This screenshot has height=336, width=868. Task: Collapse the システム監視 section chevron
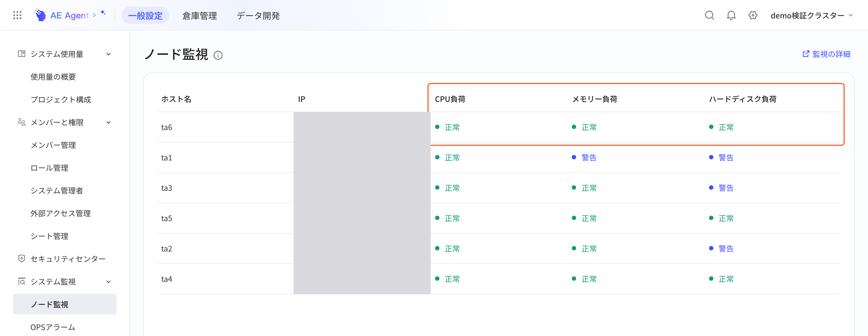coord(108,282)
